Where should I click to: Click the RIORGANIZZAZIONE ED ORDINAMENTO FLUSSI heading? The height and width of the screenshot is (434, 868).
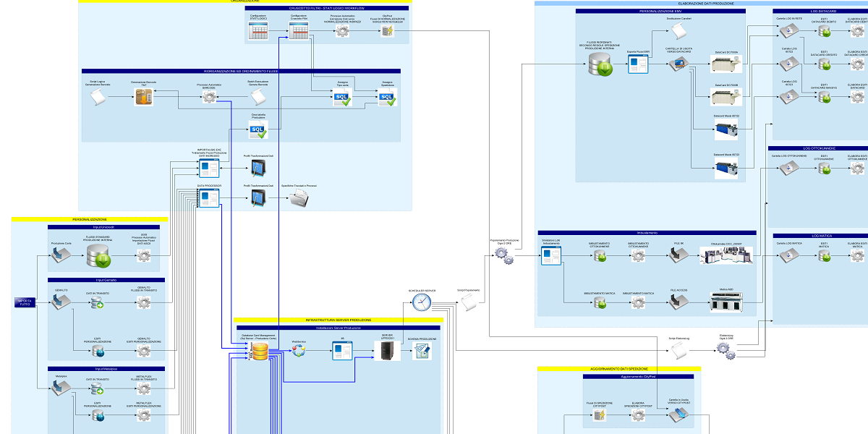pyautogui.click(x=241, y=71)
